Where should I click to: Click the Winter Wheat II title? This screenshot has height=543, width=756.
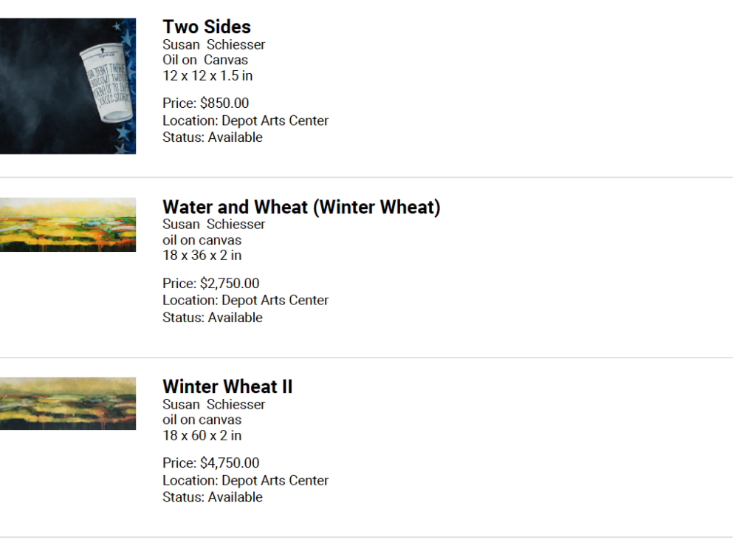[227, 386]
